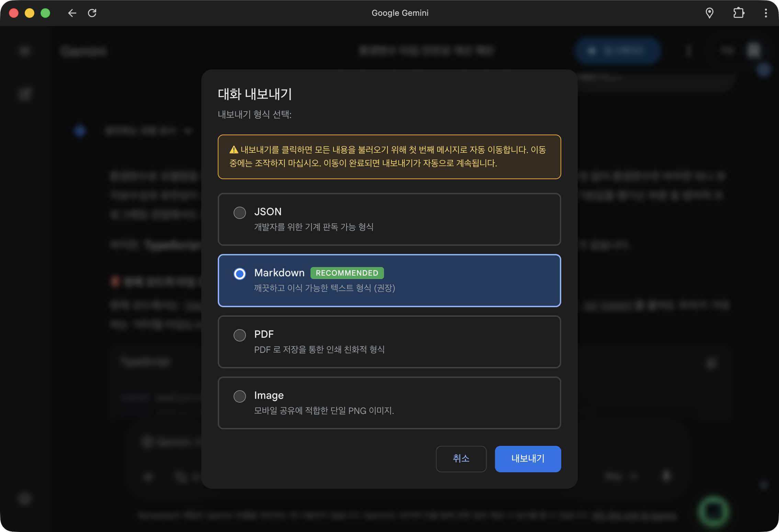Viewport: 779px width, 532px height.
Task: Click the yellow warning triangle icon
Action: pos(234,150)
